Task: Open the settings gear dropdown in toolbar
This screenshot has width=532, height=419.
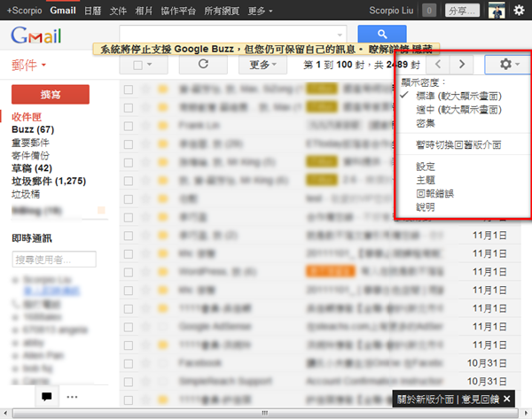Action: point(508,64)
